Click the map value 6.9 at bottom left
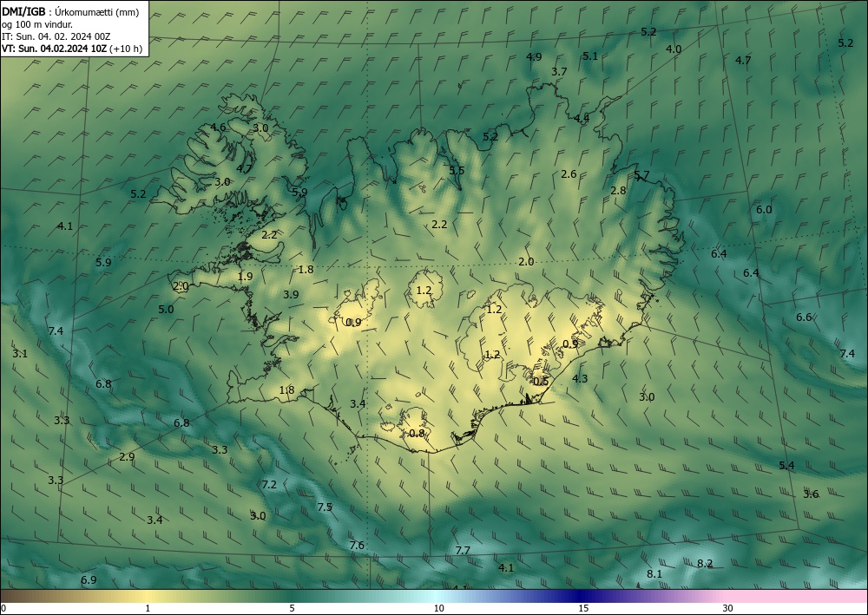 (89, 579)
